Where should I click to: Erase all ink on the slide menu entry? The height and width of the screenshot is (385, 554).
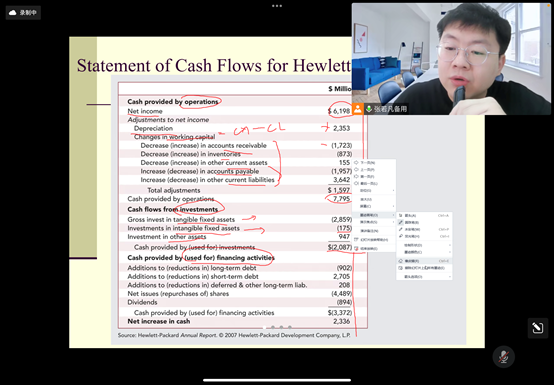[424, 268]
